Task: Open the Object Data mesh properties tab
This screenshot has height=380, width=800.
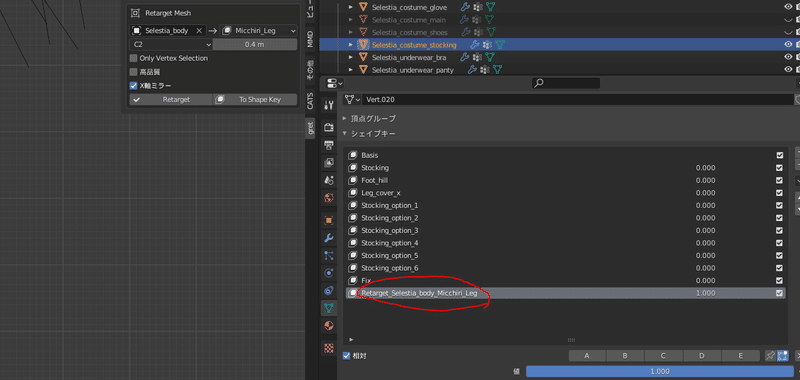Action: pos(329,308)
